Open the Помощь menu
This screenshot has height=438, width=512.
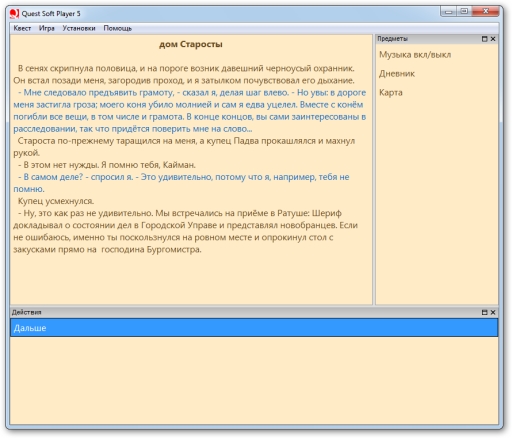[x=118, y=28]
